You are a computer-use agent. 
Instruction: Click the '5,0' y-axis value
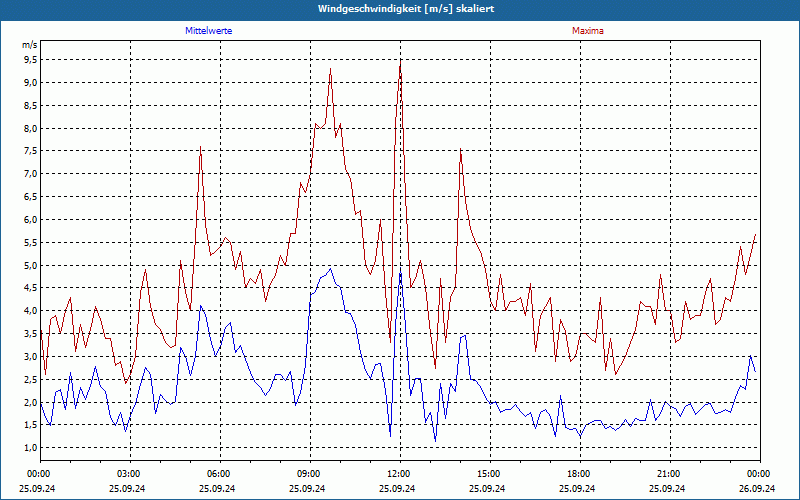click(x=31, y=265)
